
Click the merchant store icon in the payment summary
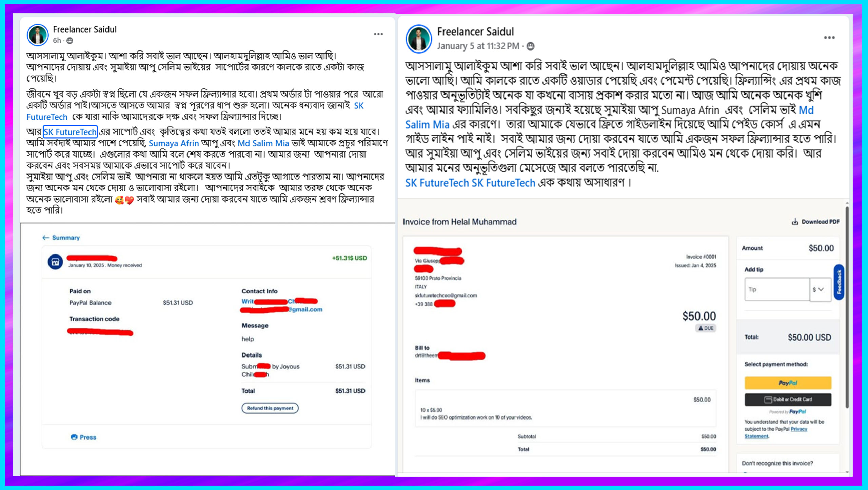tap(55, 262)
